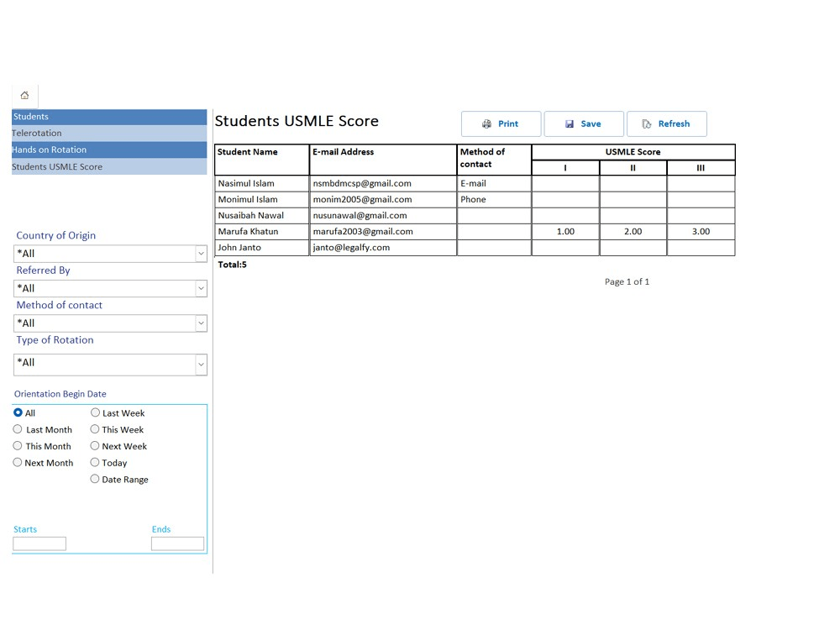840x630 pixels.
Task: Click the USMLE Score column header
Action: (x=633, y=151)
